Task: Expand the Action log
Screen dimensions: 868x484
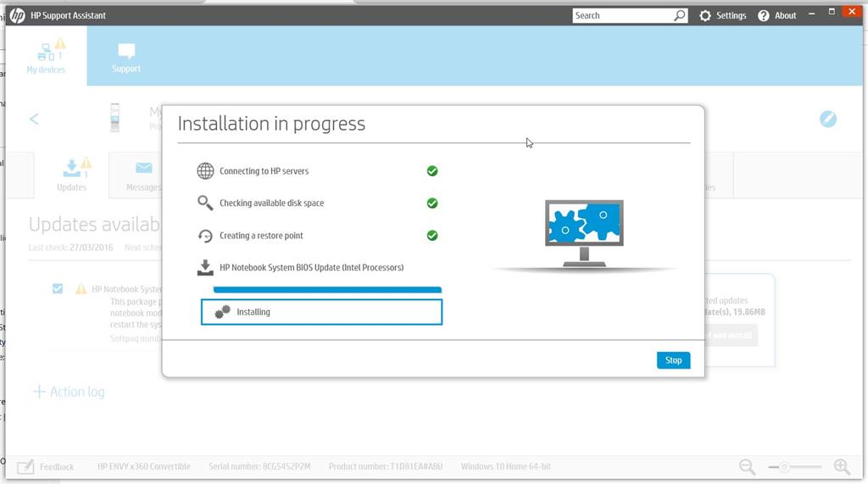Action: pos(70,392)
